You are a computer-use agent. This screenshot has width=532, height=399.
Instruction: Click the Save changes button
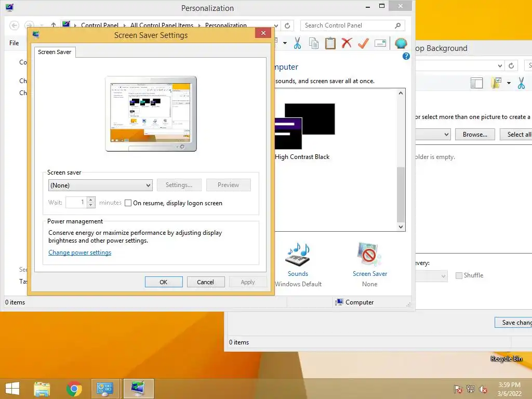(x=513, y=322)
